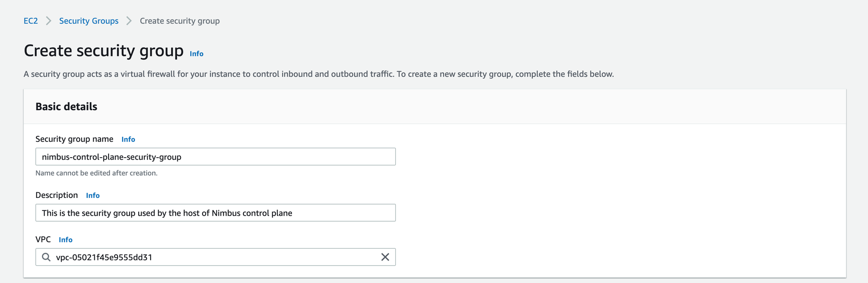Viewport: 868px width, 283px height.
Task: Clear the selected VPC with the X icon
Action: (385, 257)
